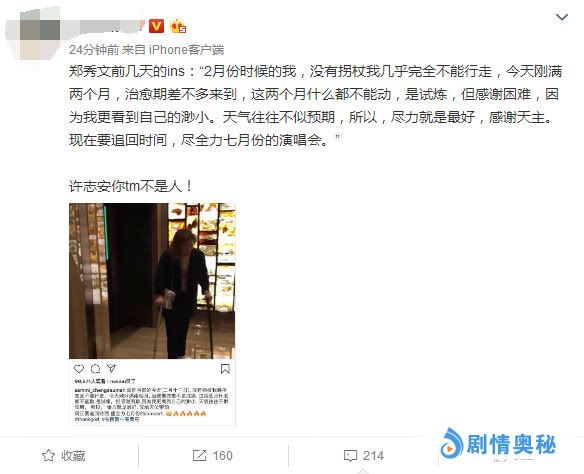Click the 剧情奥秘 watermark logo
Image resolution: width=584 pixels, height=474 pixels.
498,444
